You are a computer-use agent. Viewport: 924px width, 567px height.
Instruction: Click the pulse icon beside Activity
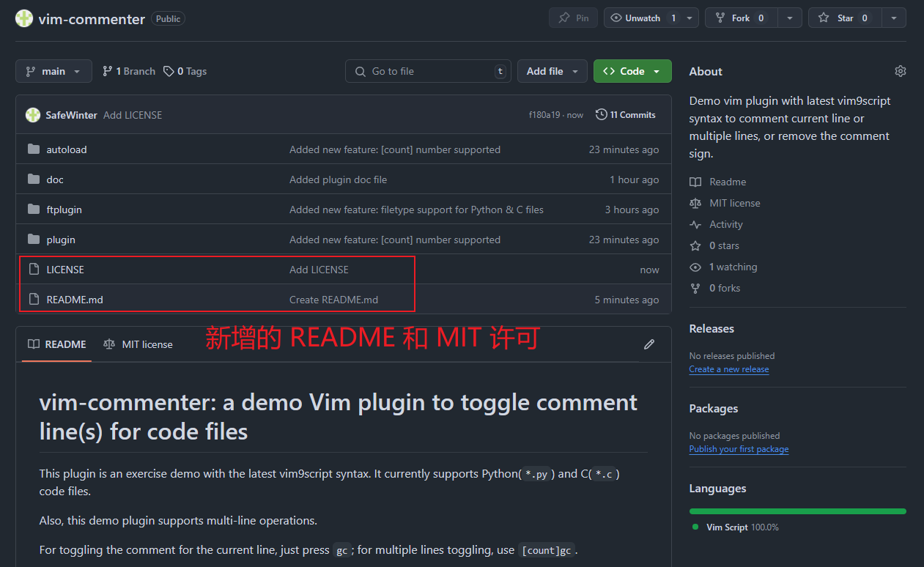[695, 224]
